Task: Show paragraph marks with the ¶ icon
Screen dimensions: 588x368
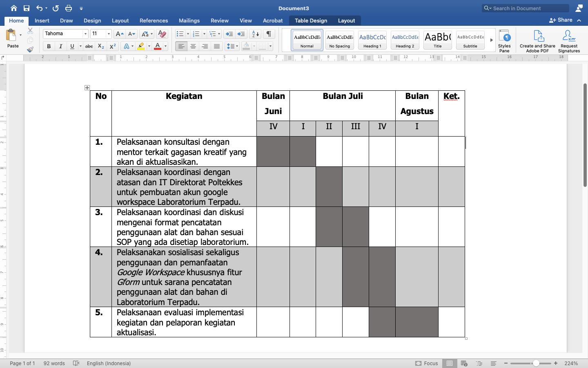Action: [x=268, y=34]
